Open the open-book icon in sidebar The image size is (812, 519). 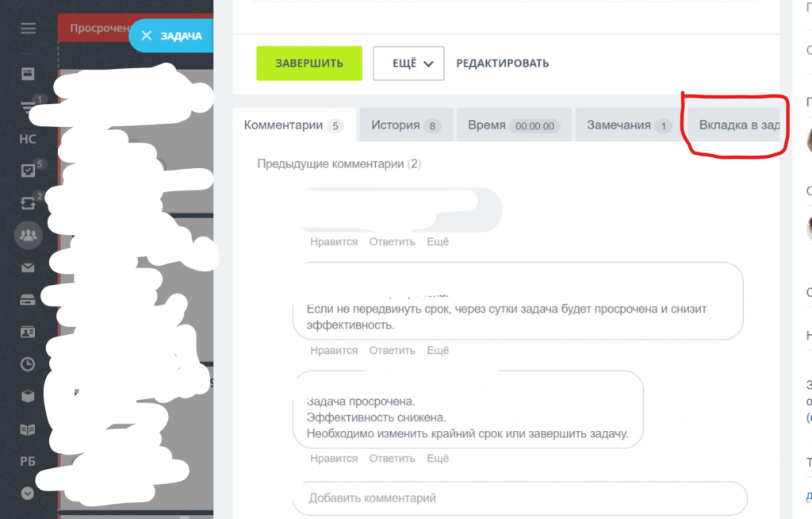click(x=28, y=429)
